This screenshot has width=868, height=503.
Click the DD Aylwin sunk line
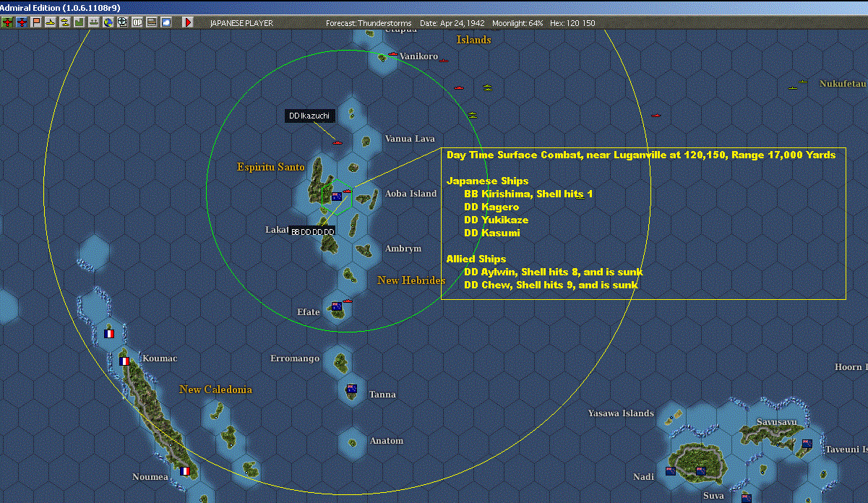(554, 272)
